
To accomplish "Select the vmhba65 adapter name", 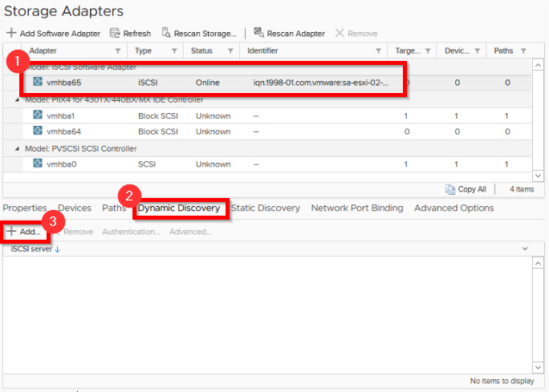I will (63, 83).
